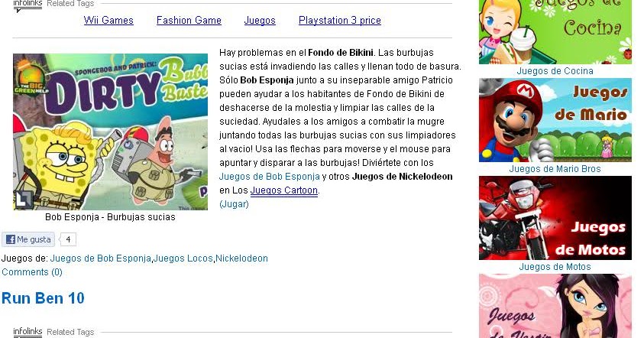Screen dimensions: 644x338
Task: Click the Juegos de Mario Bros text link
Action: click(x=555, y=168)
